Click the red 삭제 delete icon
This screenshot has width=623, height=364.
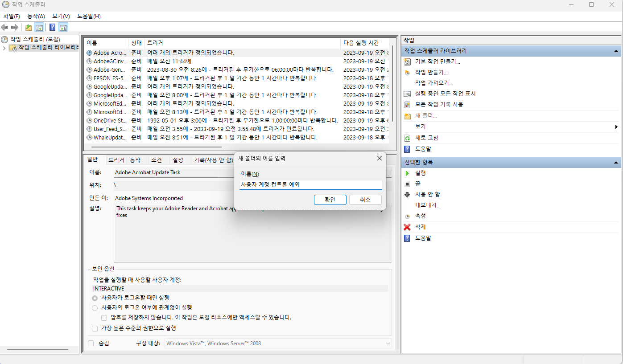click(x=407, y=227)
